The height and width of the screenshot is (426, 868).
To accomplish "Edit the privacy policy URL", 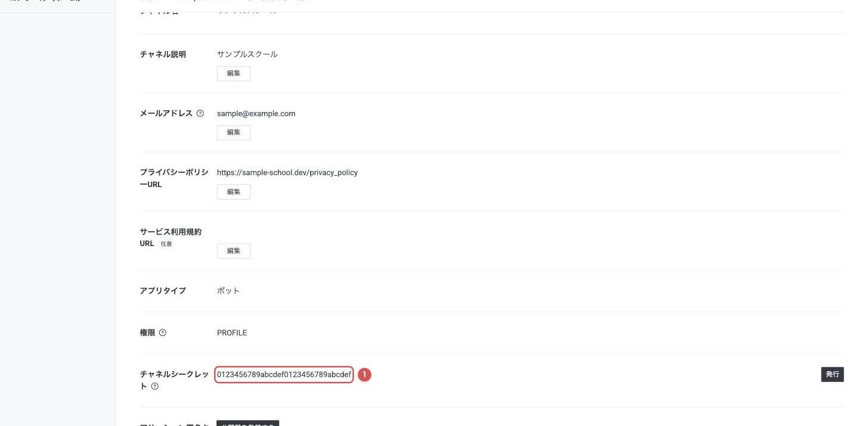I will [233, 192].
